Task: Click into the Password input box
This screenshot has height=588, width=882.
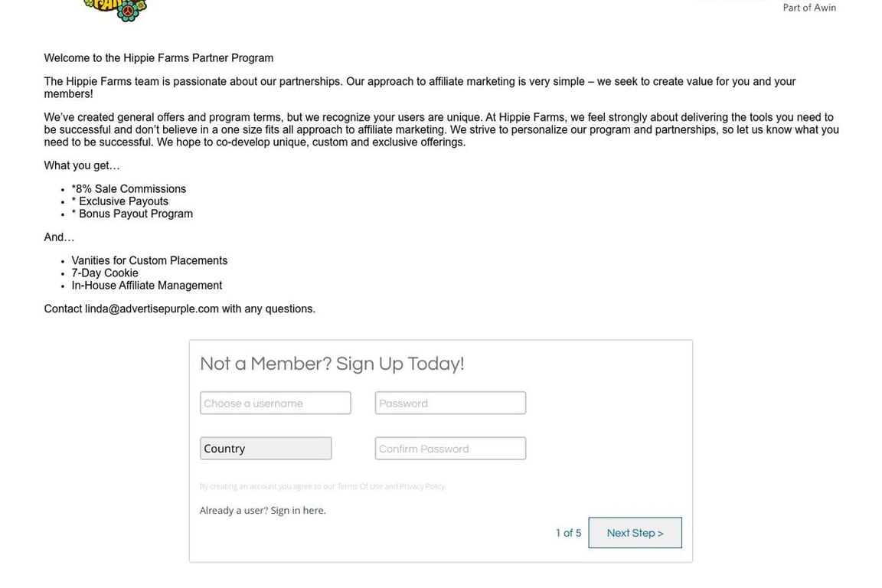Action: click(450, 403)
